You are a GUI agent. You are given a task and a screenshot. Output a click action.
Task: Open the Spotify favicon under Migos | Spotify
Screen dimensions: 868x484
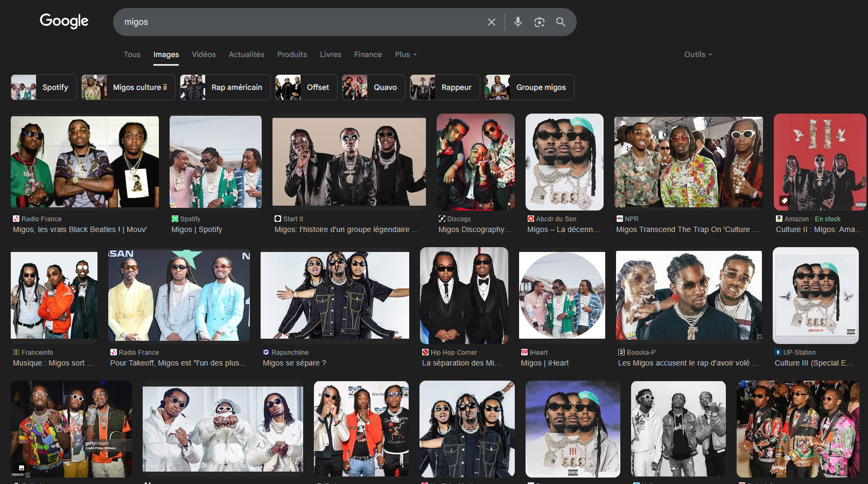point(174,219)
